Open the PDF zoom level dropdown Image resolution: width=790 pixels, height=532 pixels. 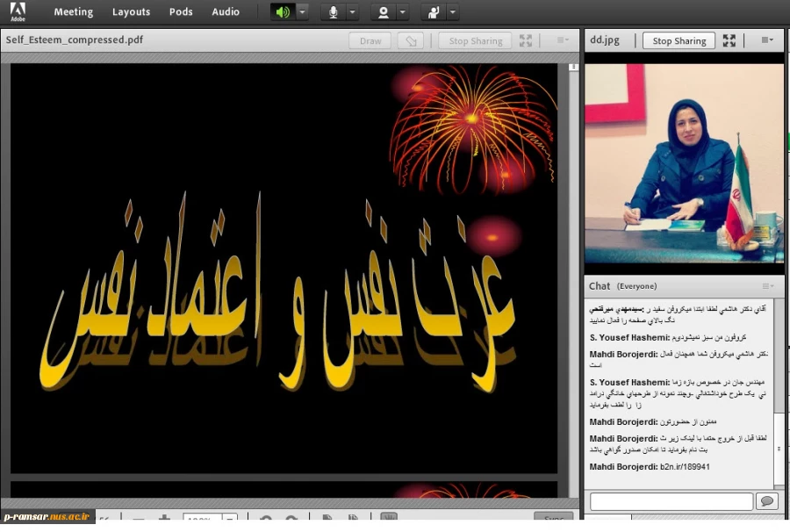click(x=230, y=518)
